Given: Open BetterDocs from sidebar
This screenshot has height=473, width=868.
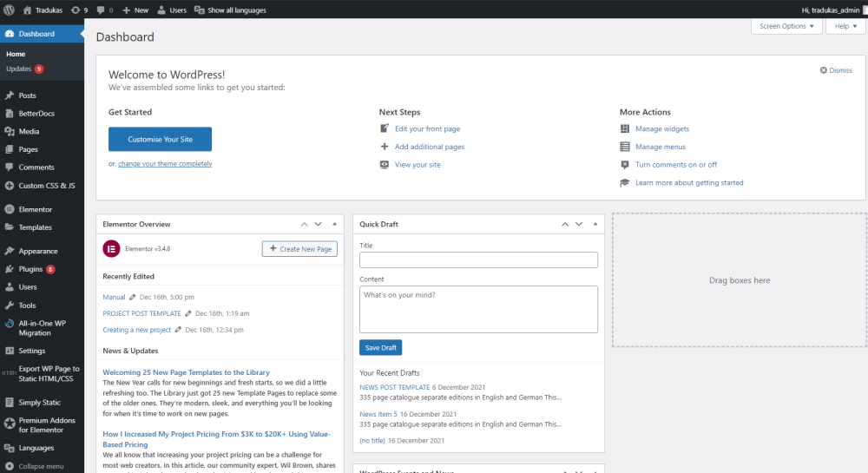Looking at the screenshot, I should point(36,114).
